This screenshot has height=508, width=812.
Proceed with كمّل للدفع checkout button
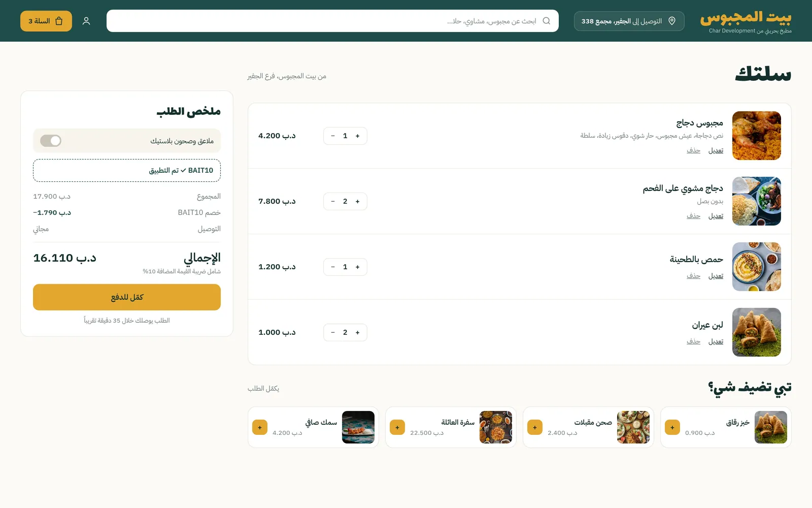pos(127,297)
